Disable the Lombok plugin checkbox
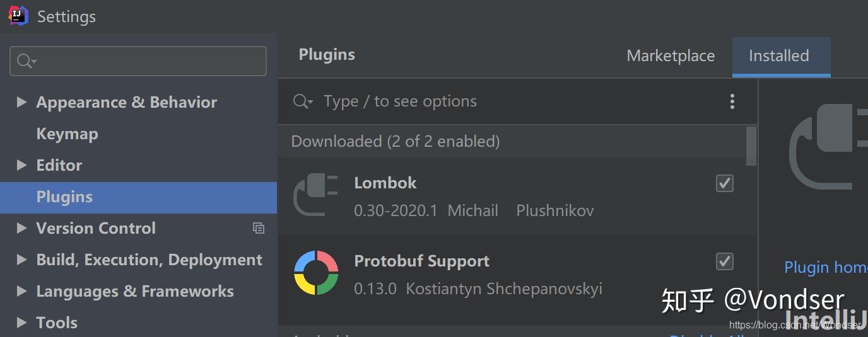The image size is (868, 337). pos(725,183)
